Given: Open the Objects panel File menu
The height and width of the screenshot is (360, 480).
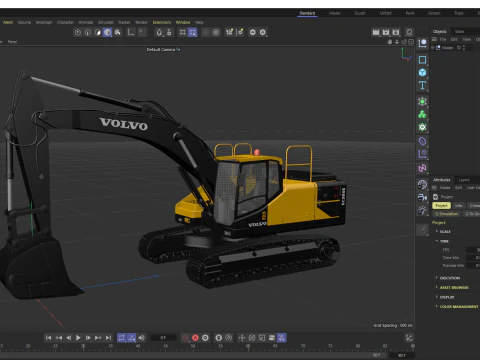Looking at the screenshot, I should pyautogui.click(x=443, y=39).
